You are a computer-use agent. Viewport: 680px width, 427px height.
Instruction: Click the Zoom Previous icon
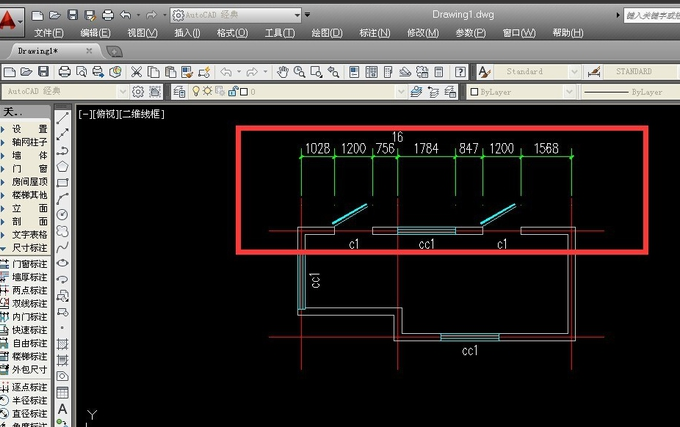333,72
